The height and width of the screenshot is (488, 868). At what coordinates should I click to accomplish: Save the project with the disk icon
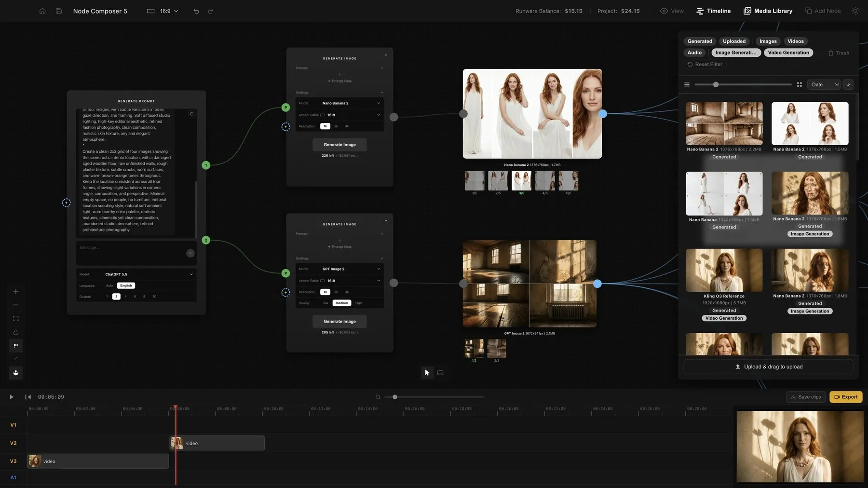59,11
